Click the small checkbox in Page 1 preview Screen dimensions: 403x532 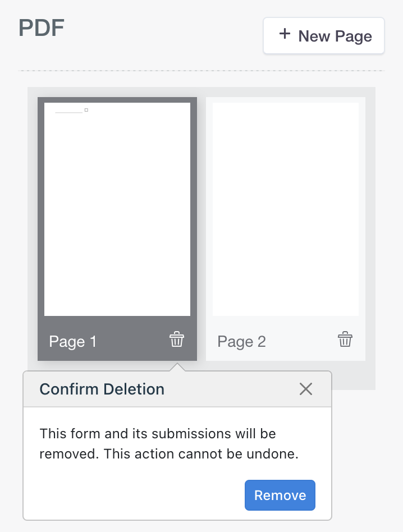pos(86,110)
